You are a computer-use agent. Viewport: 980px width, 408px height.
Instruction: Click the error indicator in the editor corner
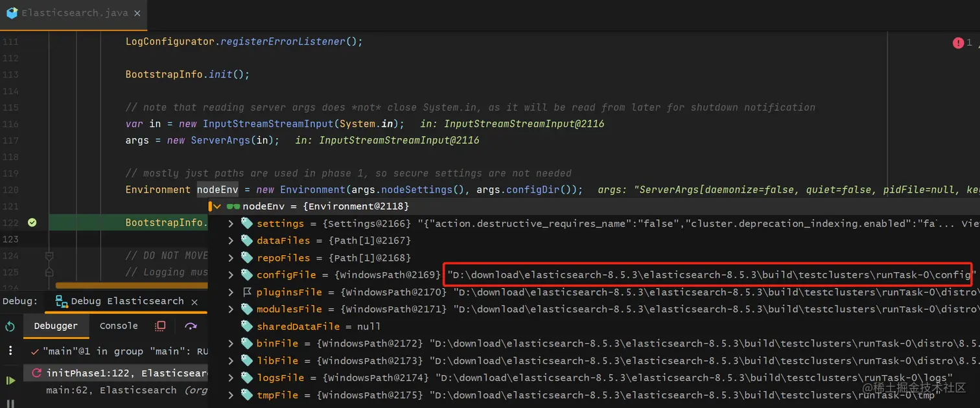tap(958, 43)
